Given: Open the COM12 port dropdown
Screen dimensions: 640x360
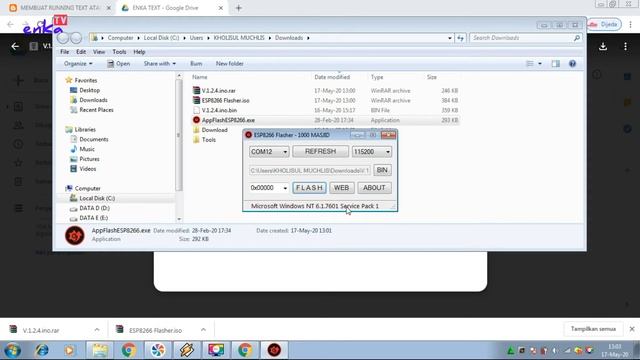Looking at the screenshot, I should click(269, 151).
